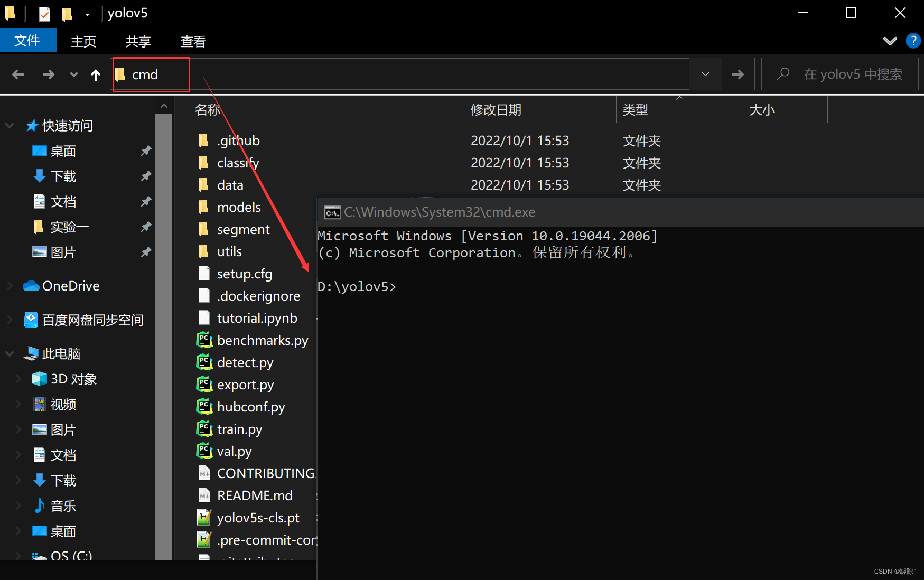Viewport: 924px width, 580px height.
Task: Select the segment folder
Action: click(243, 229)
